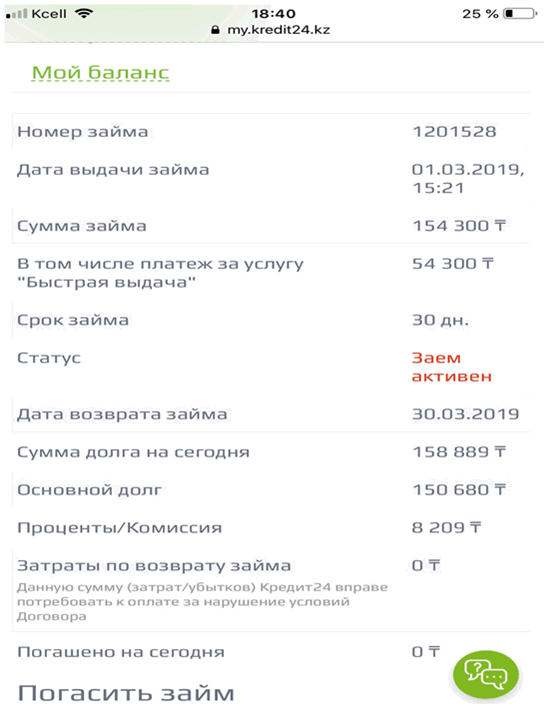The image size is (550, 704).
Task: Open the green live chat bubble icon
Action: coord(486,675)
